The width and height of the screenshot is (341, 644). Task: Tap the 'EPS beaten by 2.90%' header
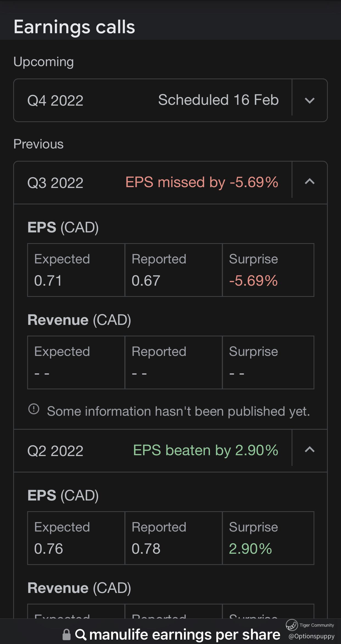point(205,450)
